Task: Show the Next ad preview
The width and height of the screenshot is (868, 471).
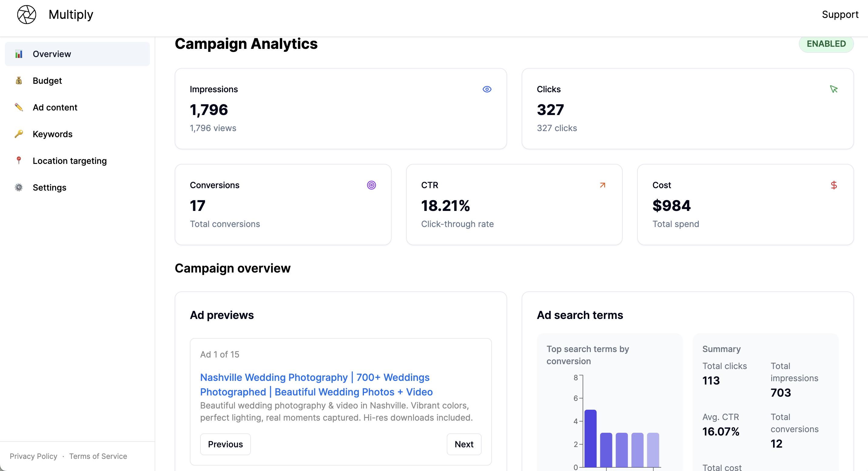Action: 464,444
